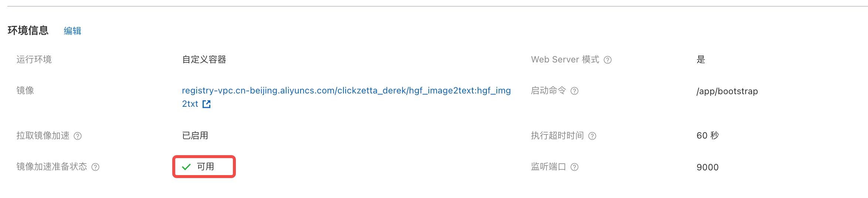Open the registry-vpc image repository link
868x198 pixels.
(x=346, y=91)
